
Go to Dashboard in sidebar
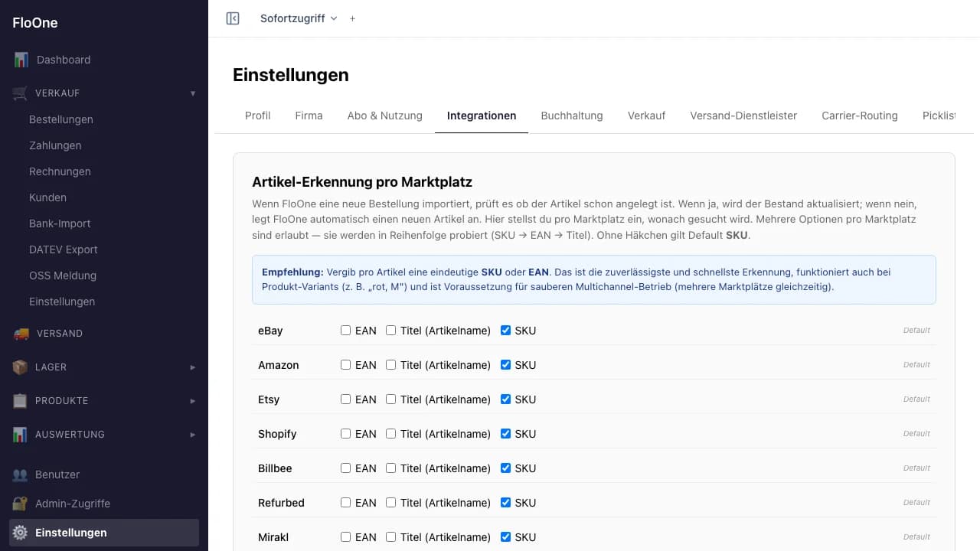[x=64, y=60]
